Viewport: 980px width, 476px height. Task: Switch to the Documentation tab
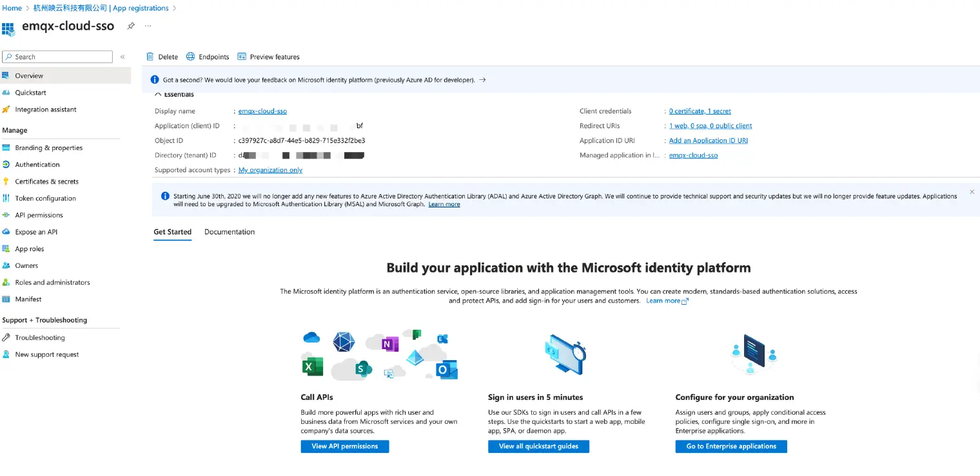(230, 232)
